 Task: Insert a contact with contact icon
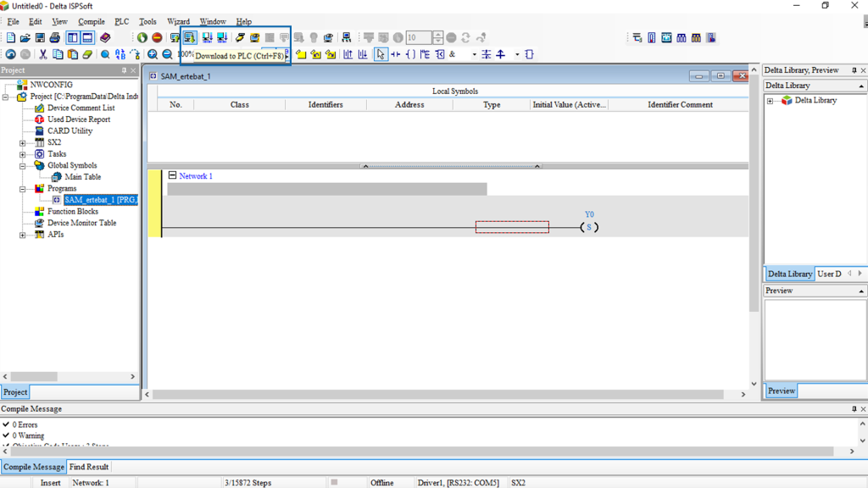click(x=395, y=54)
